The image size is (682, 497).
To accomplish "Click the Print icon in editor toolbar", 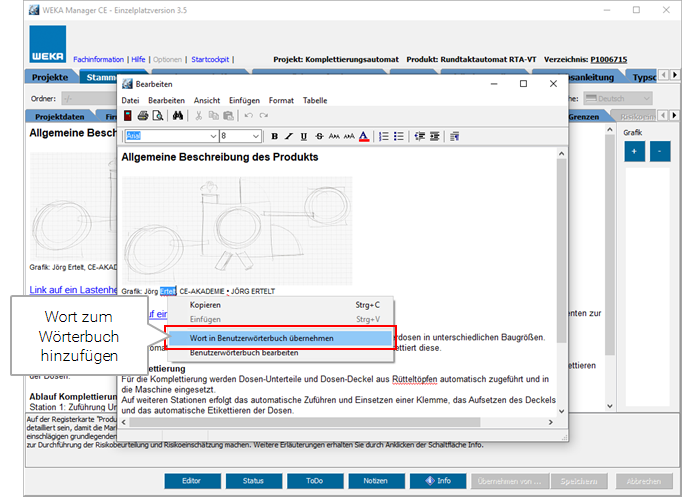I will [143, 116].
